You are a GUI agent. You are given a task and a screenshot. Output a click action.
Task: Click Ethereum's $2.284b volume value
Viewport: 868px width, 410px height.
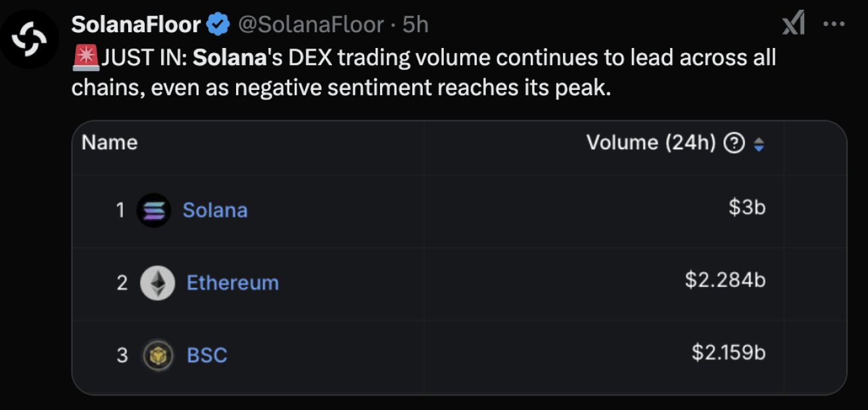(725, 281)
